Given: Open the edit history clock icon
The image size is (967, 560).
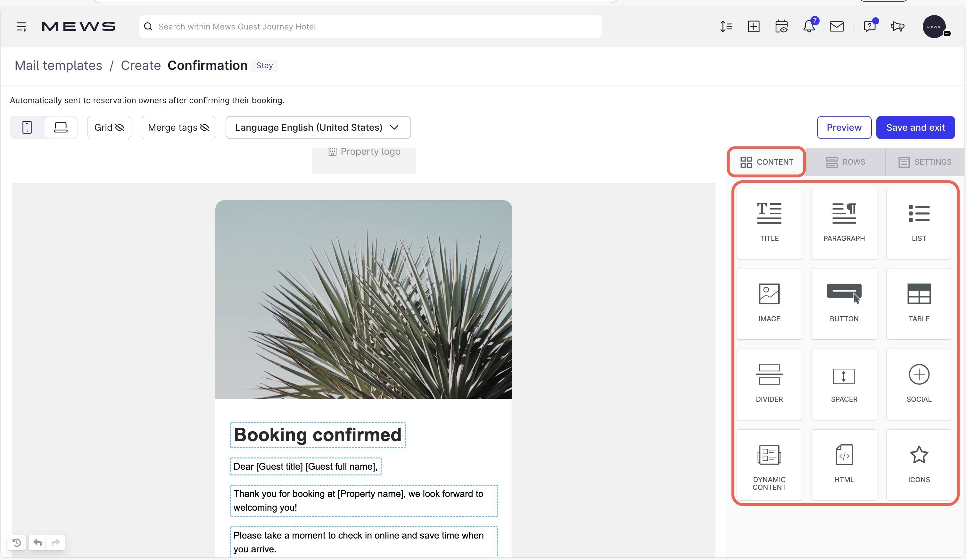Looking at the screenshot, I should [17, 542].
